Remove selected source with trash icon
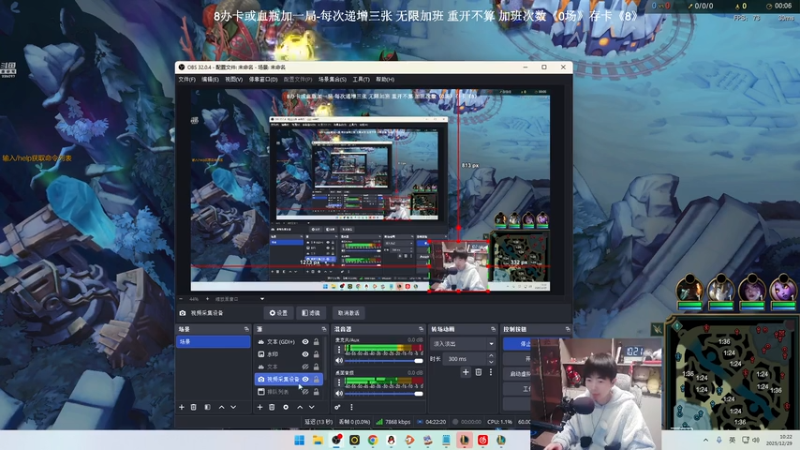 point(272,407)
